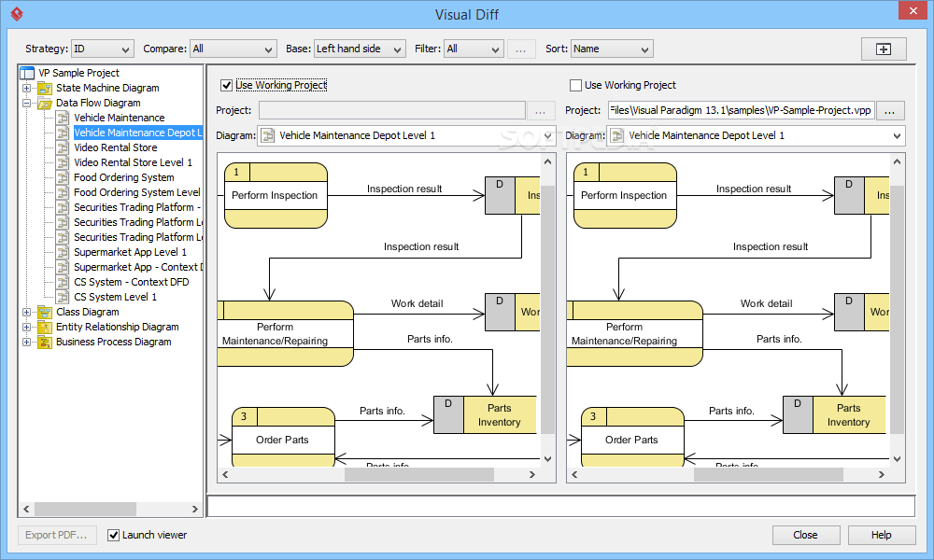Click left diagram vertical scrollbar down arrow
The width and height of the screenshot is (934, 560).
[x=547, y=459]
